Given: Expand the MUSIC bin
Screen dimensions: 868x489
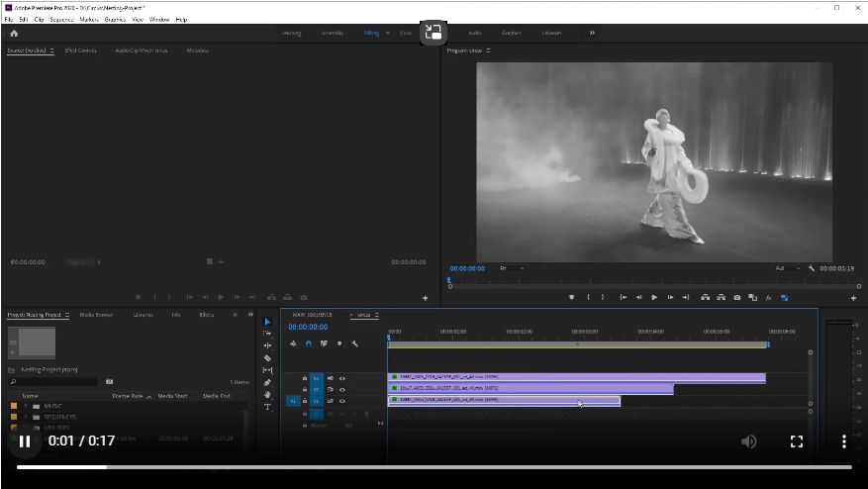Looking at the screenshot, I should pyautogui.click(x=25, y=406).
